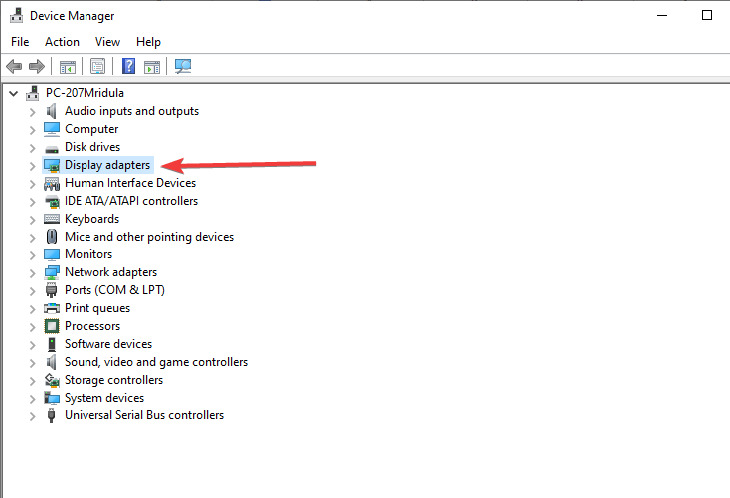Click the Show/Hide Action Pane icon

152,67
